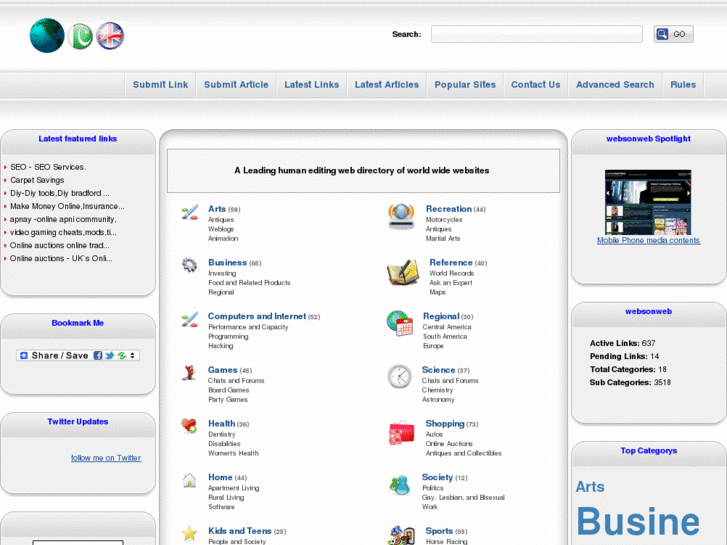727x545 pixels.
Task: Click the spotlight website thumbnail
Action: point(648,202)
